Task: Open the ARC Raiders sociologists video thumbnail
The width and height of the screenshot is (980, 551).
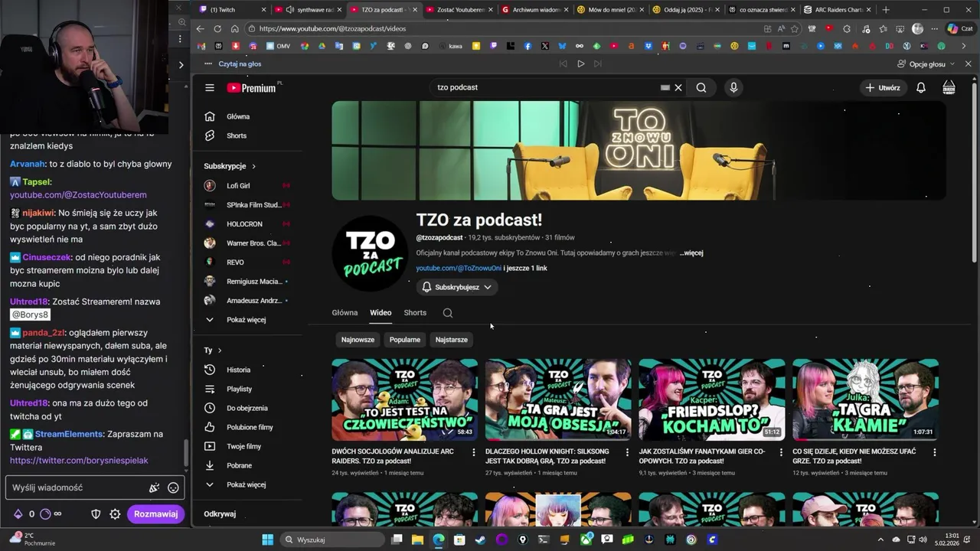Action: [x=405, y=399]
